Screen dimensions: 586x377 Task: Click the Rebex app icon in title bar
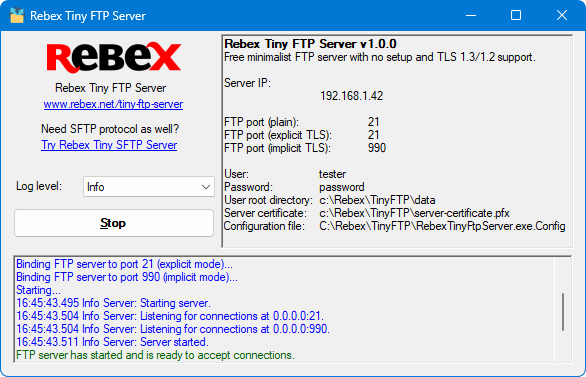[17, 15]
